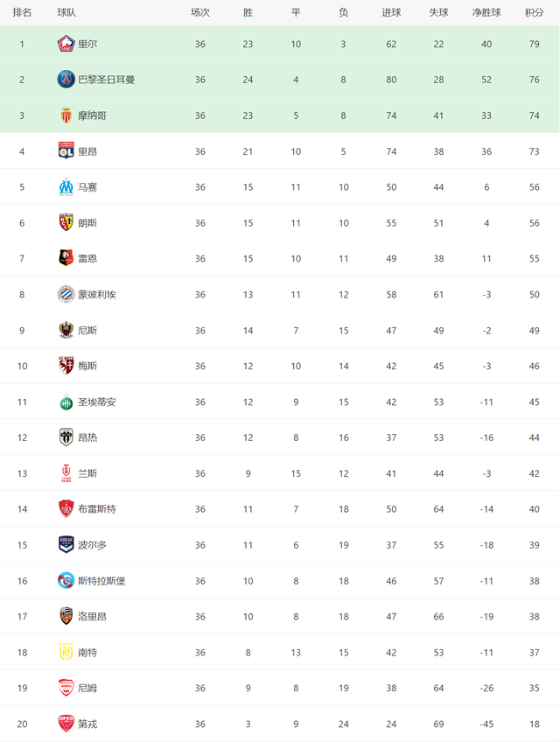
Task: Click the 布雷斯特 team name link
Action: (x=97, y=509)
